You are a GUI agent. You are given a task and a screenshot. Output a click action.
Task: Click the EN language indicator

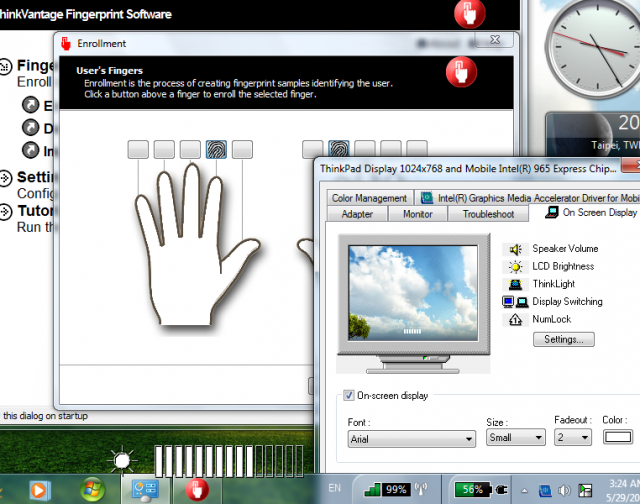coord(334,488)
